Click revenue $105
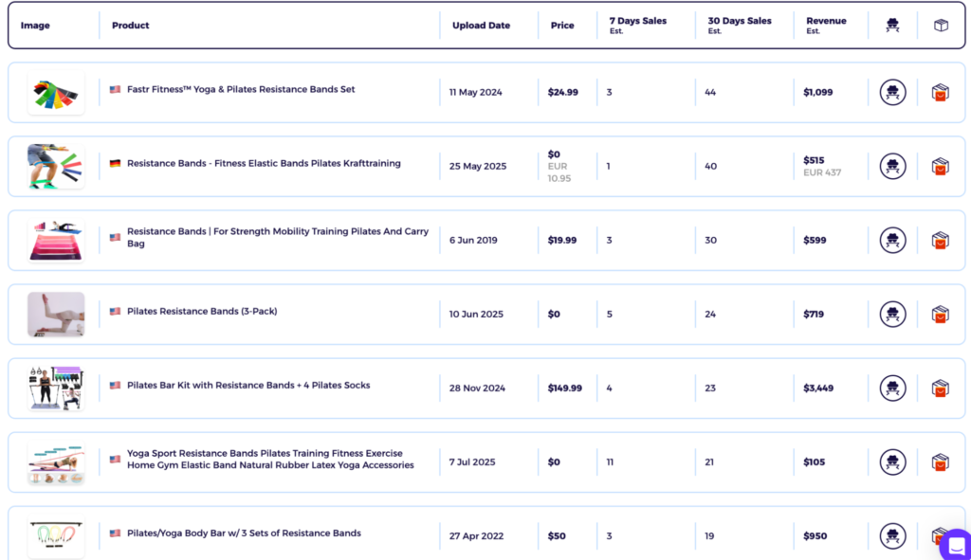The height and width of the screenshot is (560, 971). pos(815,462)
